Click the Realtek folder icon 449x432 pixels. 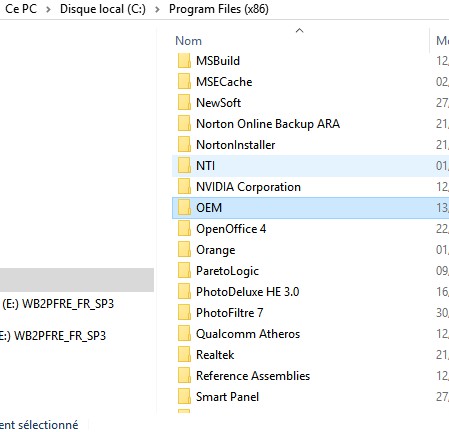(x=184, y=355)
